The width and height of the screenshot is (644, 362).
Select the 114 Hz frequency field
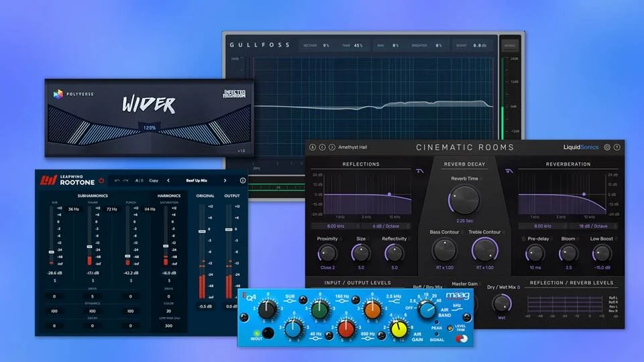click(150, 209)
